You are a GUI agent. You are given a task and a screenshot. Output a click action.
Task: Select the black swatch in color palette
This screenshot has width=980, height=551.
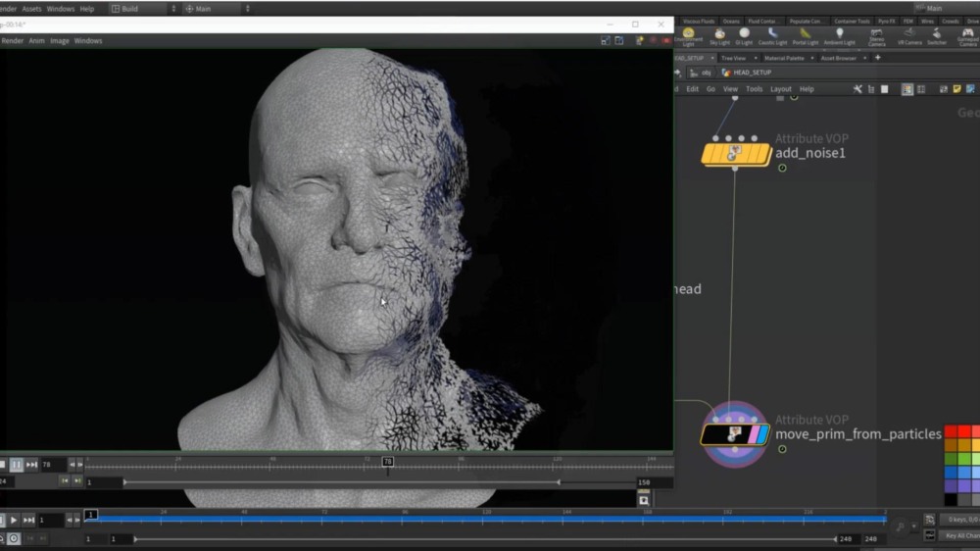(x=951, y=499)
